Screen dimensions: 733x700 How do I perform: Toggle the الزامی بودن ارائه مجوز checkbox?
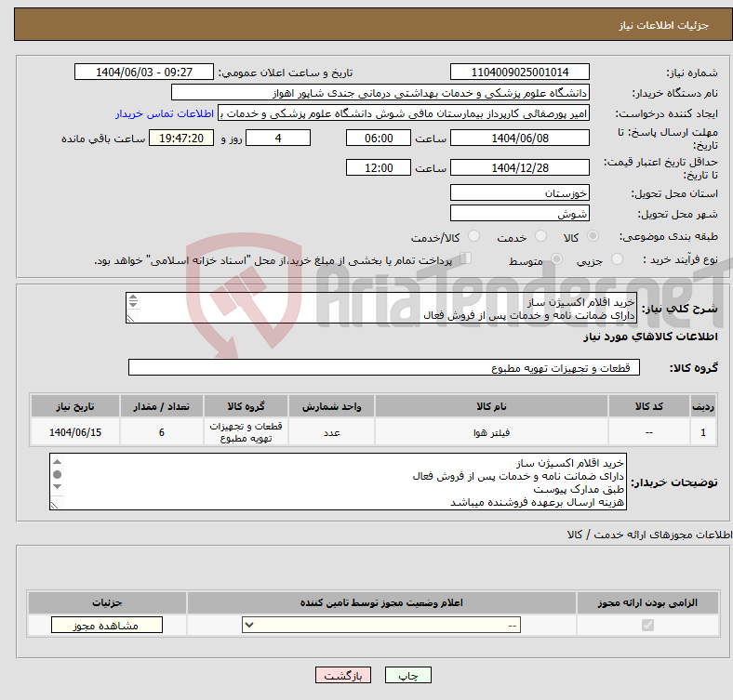pyautogui.click(x=646, y=626)
